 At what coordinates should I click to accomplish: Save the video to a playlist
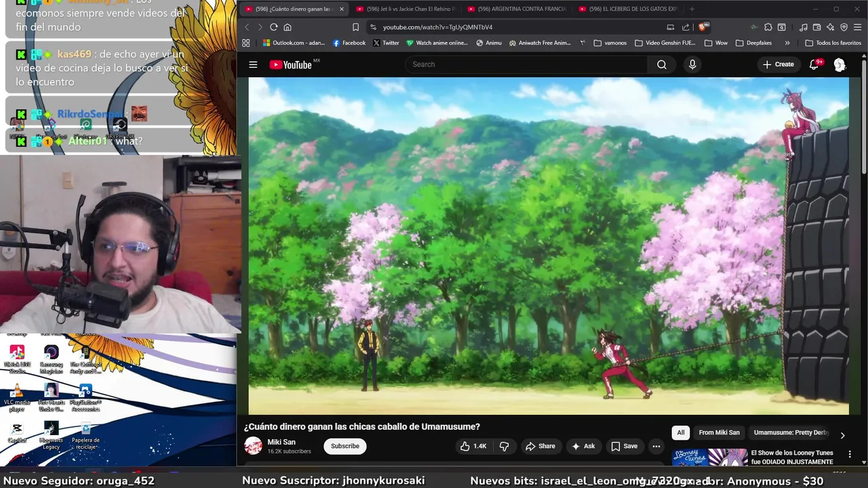click(624, 446)
